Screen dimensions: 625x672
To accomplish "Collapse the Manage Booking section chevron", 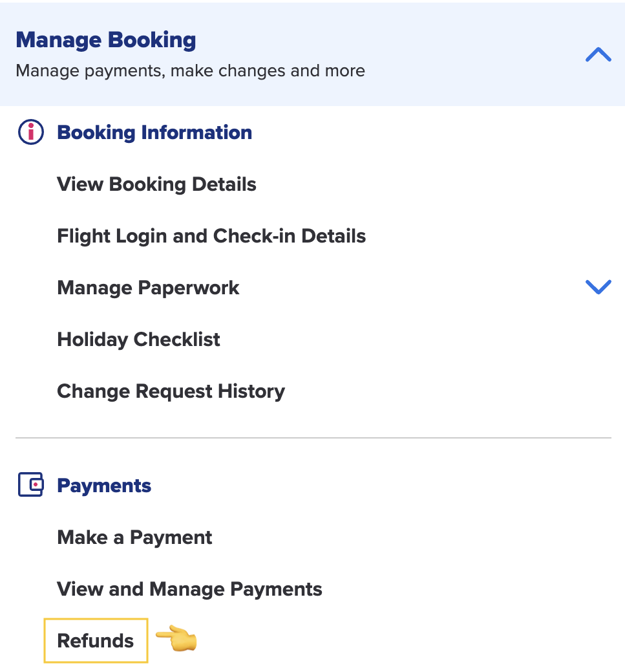I will [x=598, y=55].
